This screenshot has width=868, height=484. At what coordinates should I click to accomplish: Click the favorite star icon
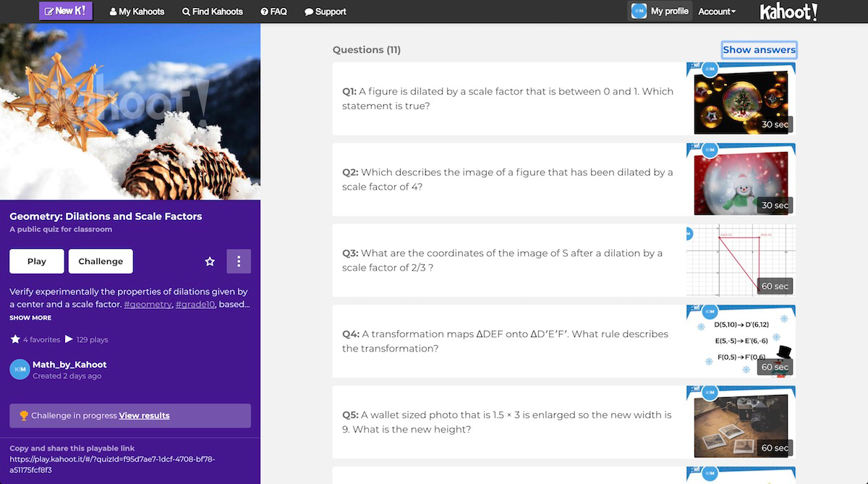(x=210, y=261)
